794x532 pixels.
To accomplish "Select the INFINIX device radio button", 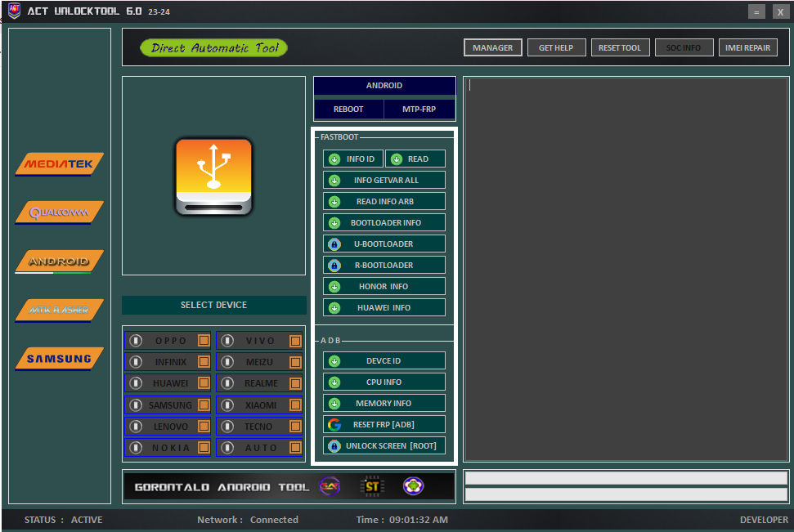I will click(136, 362).
